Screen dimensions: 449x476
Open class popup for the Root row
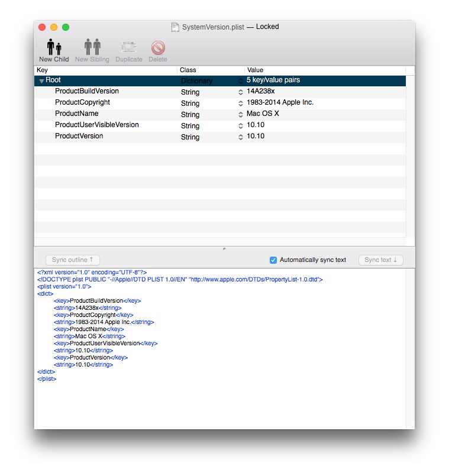coord(241,81)
